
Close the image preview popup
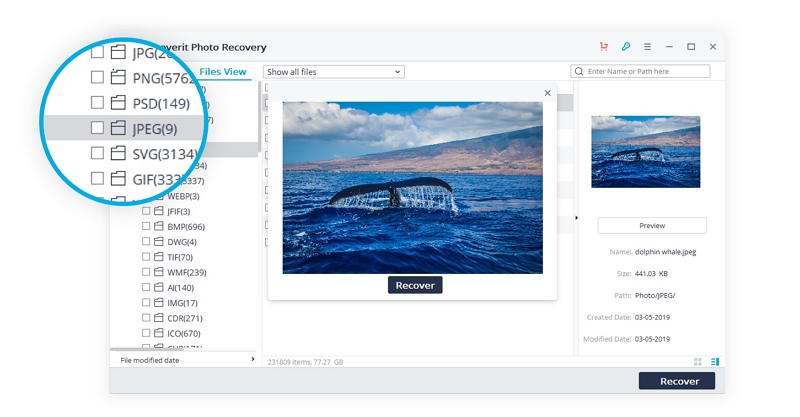[x=547, y=93]
